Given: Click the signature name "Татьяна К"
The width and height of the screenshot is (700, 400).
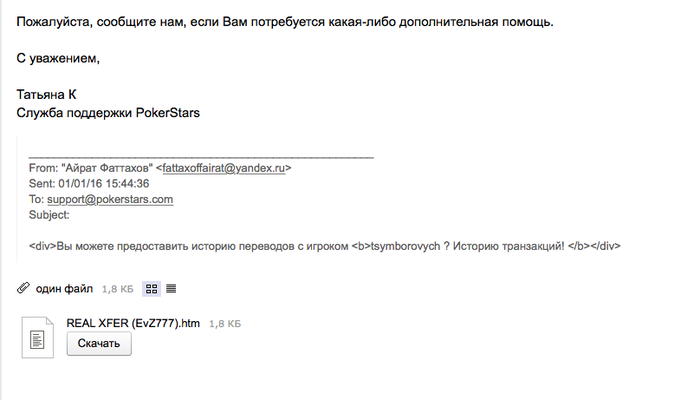Looking at the screenshot, I should [47, 95].
